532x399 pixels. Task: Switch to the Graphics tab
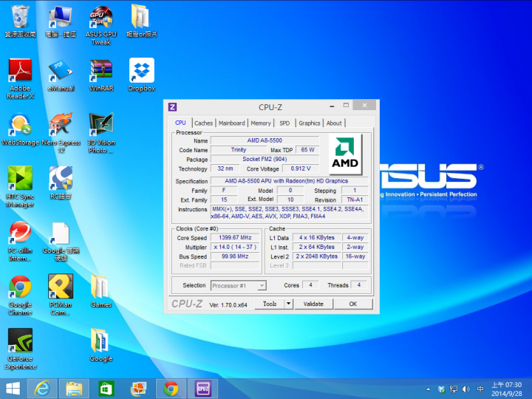click(310, 123)
